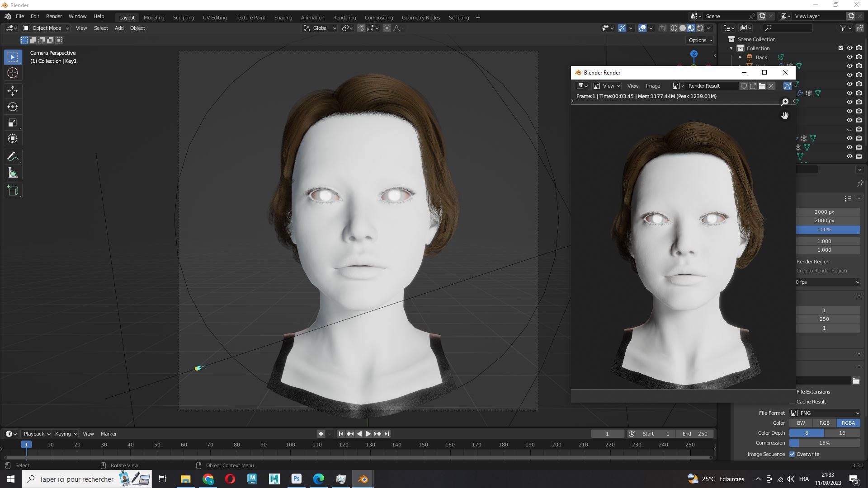Select the Transform tool icon
The height and width of the screenshot is (488, 868).
point(13,138)
